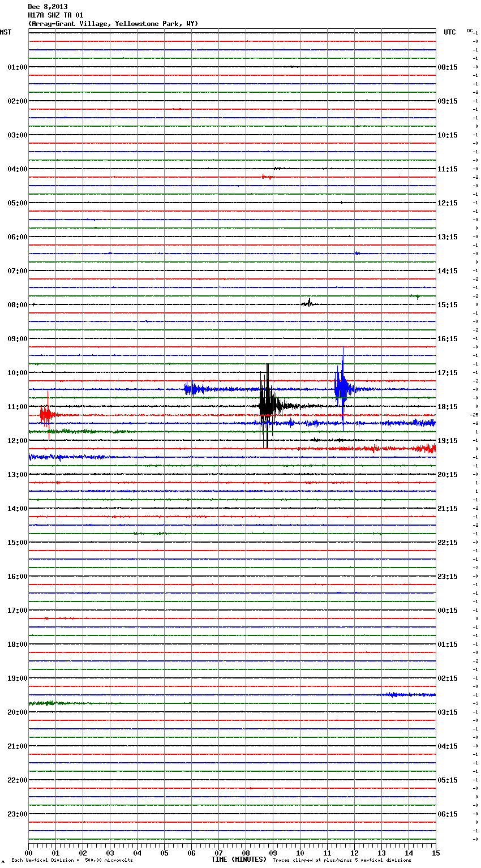Click minute tick label '13' on the bottom axis
Viewport: 481px width, 868px height.
[x=381, y=853]
